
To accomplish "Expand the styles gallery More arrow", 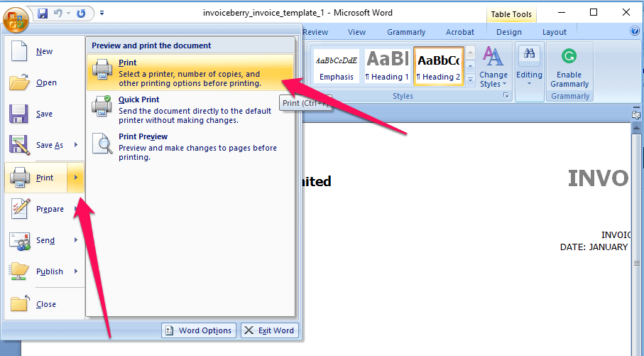I will (x=471, y=80).
